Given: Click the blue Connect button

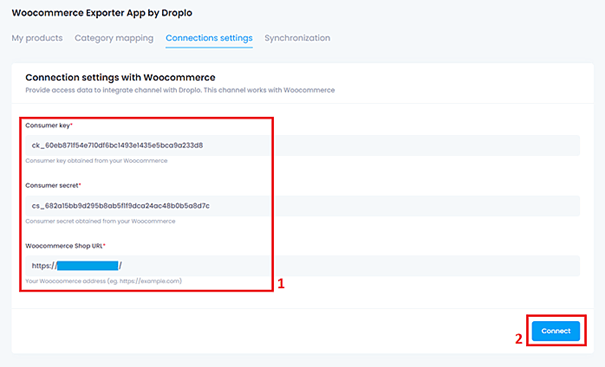Looking at the screenshot, I should point(556,331).
